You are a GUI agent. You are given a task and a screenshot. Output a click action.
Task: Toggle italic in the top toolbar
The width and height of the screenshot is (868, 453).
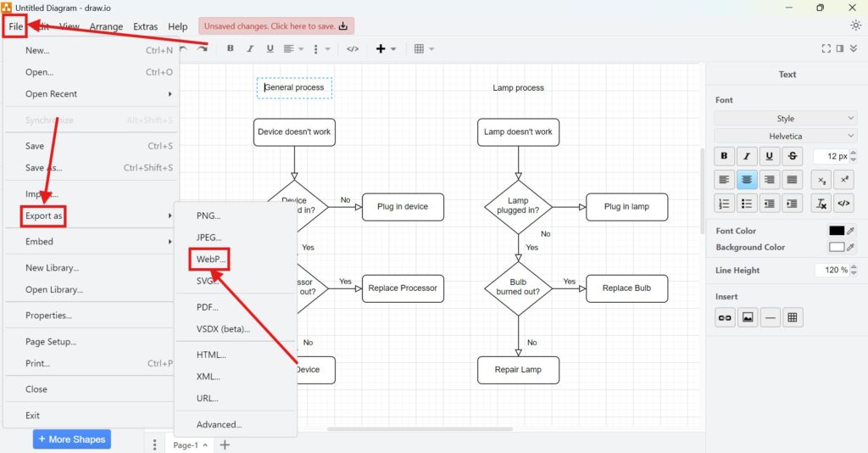pos(250,49)
